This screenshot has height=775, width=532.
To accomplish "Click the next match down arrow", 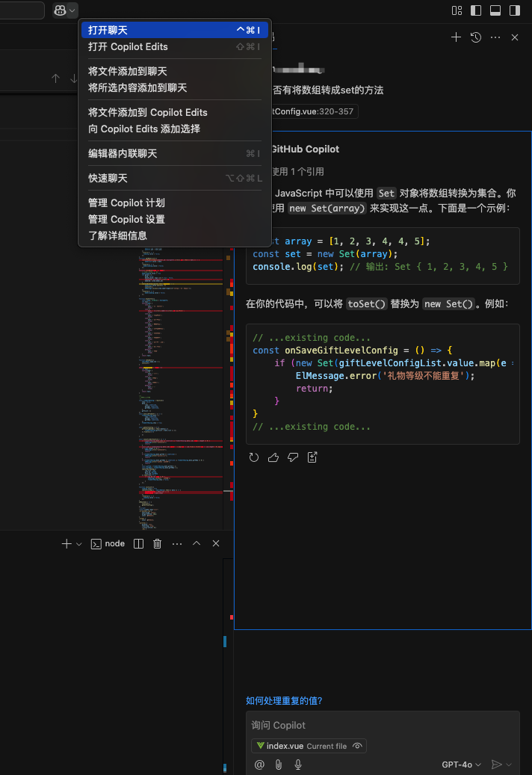I will (74, 78).
